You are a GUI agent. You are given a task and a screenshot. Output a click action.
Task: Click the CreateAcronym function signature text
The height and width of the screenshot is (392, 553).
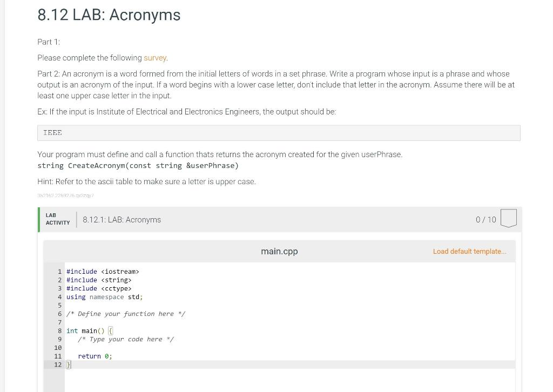(x=138, y=165)
